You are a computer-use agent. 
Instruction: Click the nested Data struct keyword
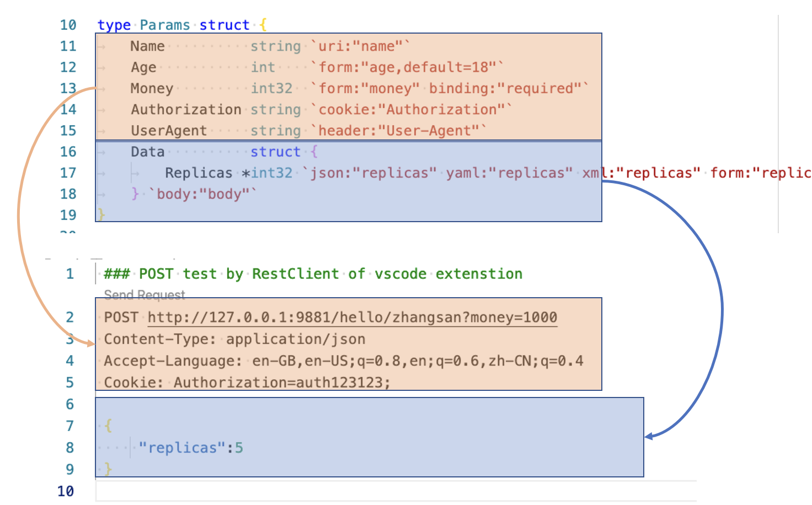click(275, 152)
